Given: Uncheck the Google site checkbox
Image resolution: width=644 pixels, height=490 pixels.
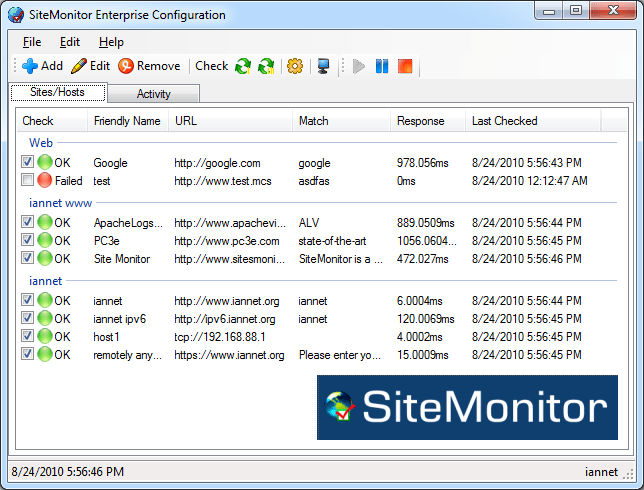Looking at the screenshot, I should point(28,161).
